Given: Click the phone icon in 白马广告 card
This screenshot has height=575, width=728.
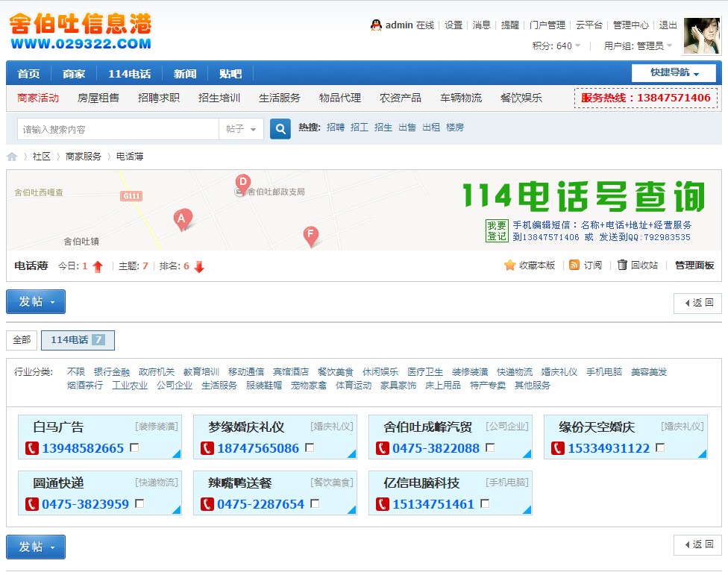Looking at the screenshot, I should pyautogui.click(x=31, y=448).
